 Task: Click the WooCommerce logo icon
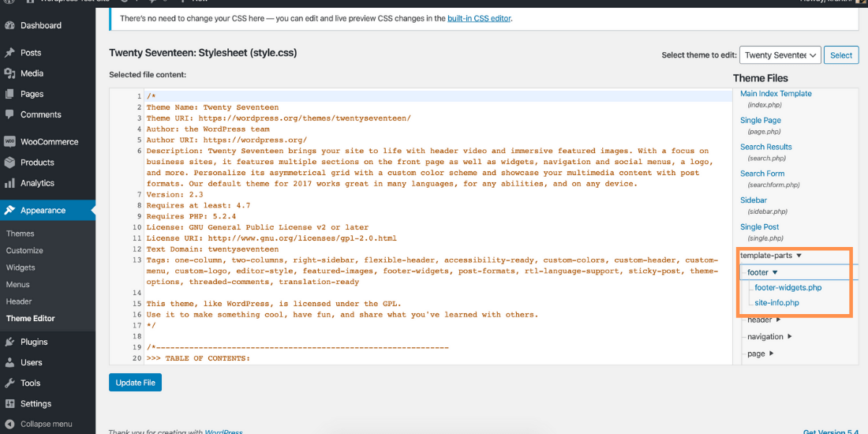tap(9, 142)
